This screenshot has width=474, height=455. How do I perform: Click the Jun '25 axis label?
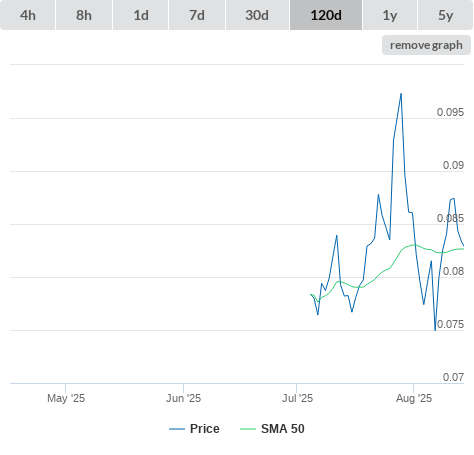184,398
